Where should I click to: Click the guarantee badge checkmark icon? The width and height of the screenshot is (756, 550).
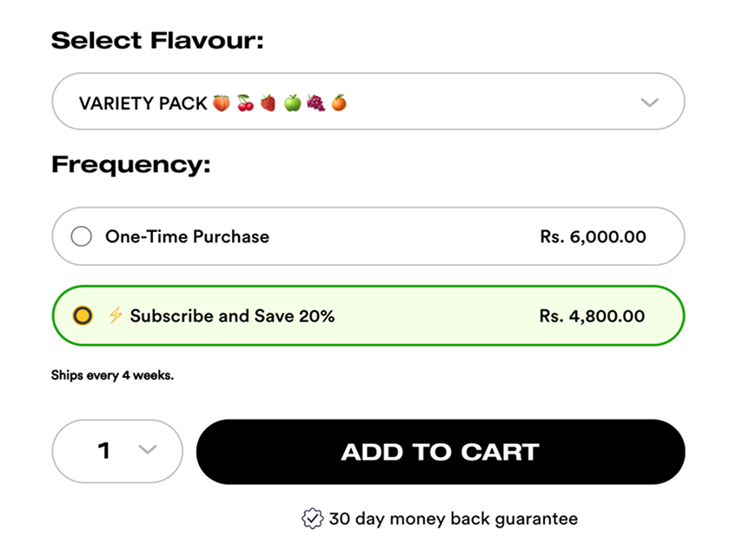point(312,519)
